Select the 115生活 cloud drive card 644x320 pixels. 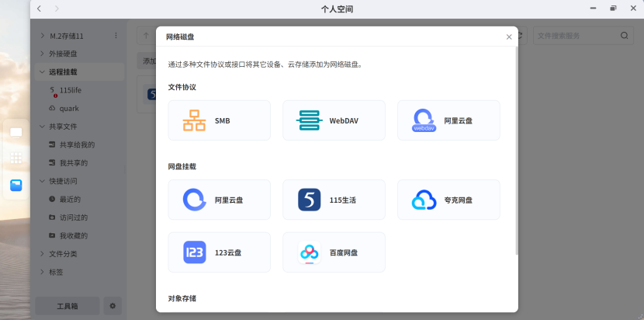click(334, 200)
